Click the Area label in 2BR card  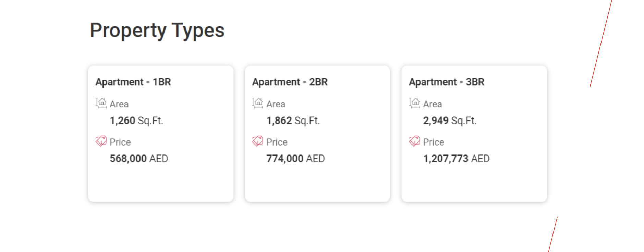[276, 104]
